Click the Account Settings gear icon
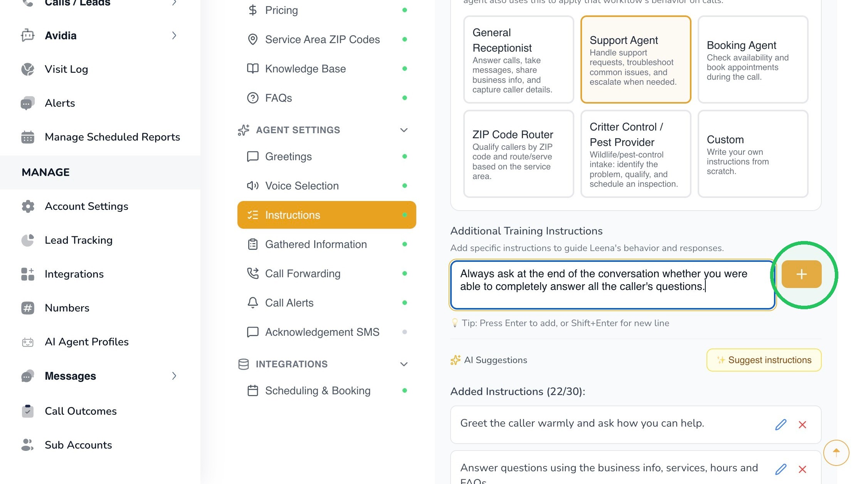This screenshot has height=484, width=868. point(28,206)
